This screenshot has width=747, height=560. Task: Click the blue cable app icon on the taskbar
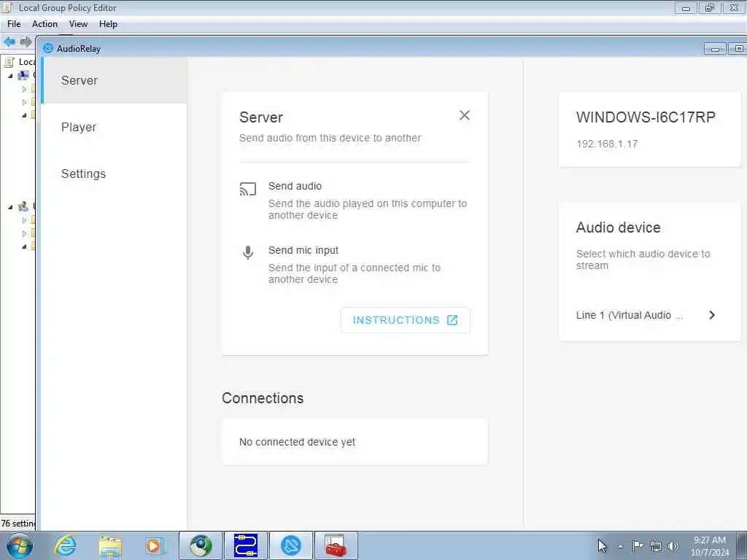(x=246, y=545)
